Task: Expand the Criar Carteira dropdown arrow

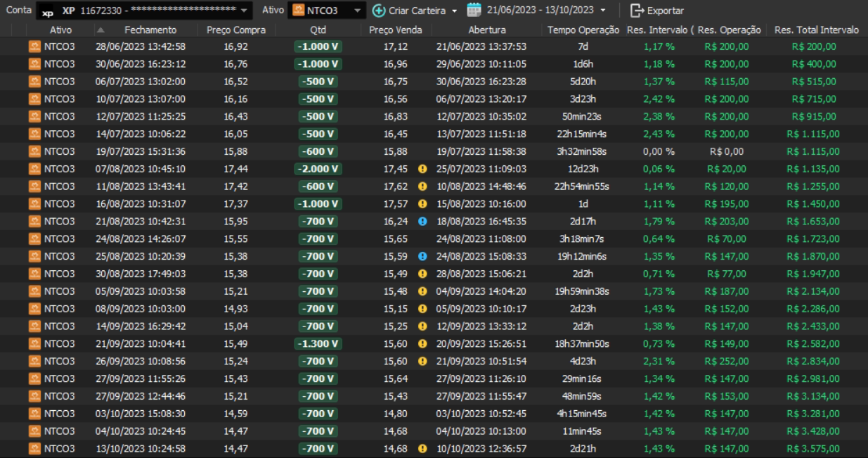Action: click(454, 11)
